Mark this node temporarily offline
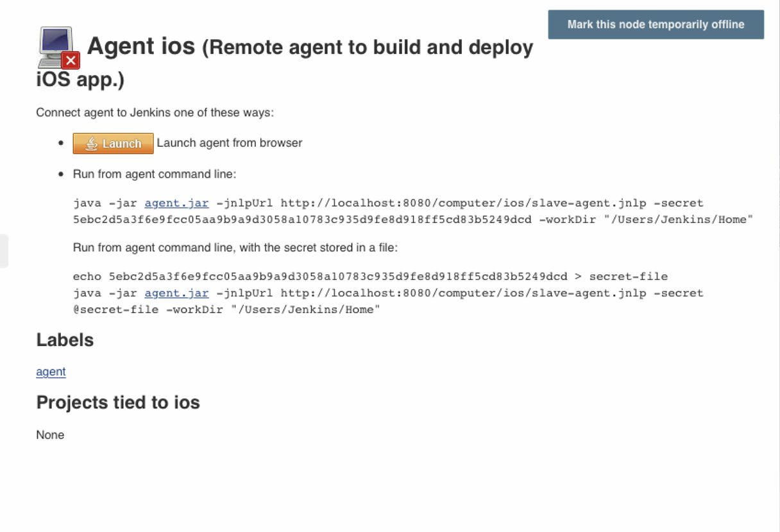Viewport: 780px width, 532px height. pos(656,24)
